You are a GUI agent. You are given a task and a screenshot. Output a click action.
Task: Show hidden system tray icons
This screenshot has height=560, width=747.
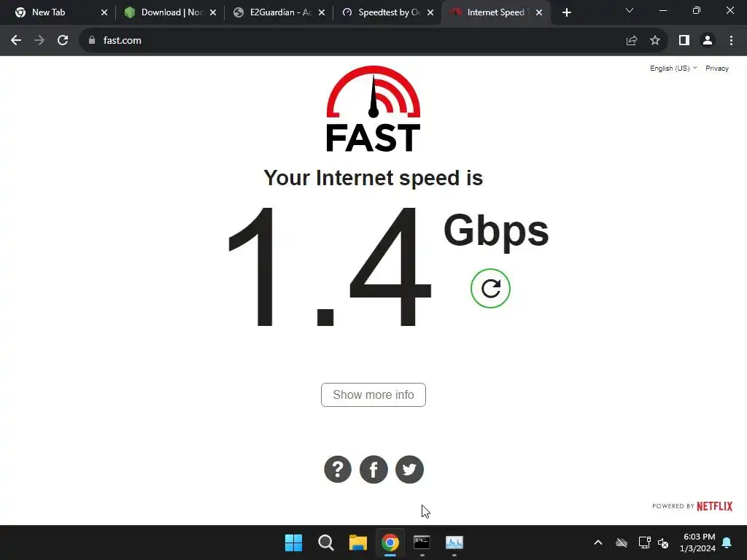pyautogui.click(x=598, y=542)
